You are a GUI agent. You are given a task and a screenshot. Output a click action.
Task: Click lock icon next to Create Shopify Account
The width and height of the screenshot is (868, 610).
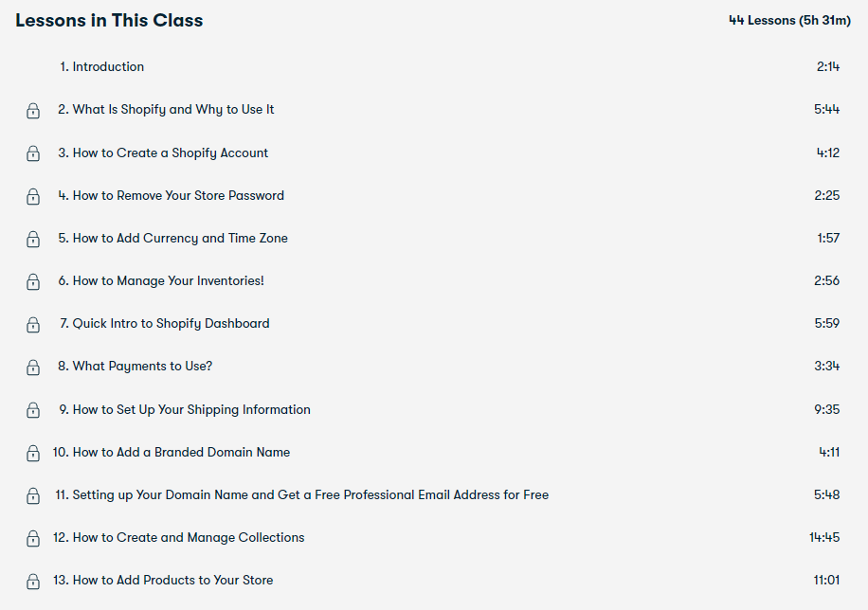(33, 153)
